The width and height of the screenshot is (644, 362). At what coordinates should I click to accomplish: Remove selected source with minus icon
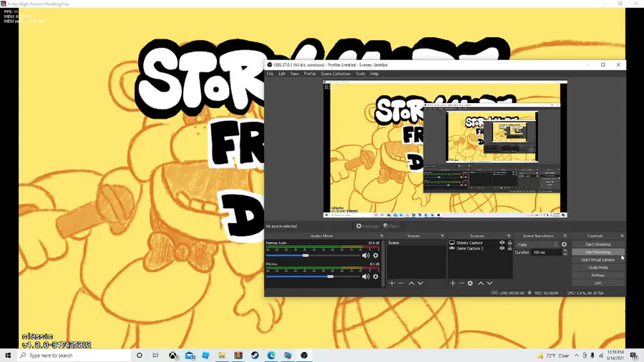(x=462, y=283)
